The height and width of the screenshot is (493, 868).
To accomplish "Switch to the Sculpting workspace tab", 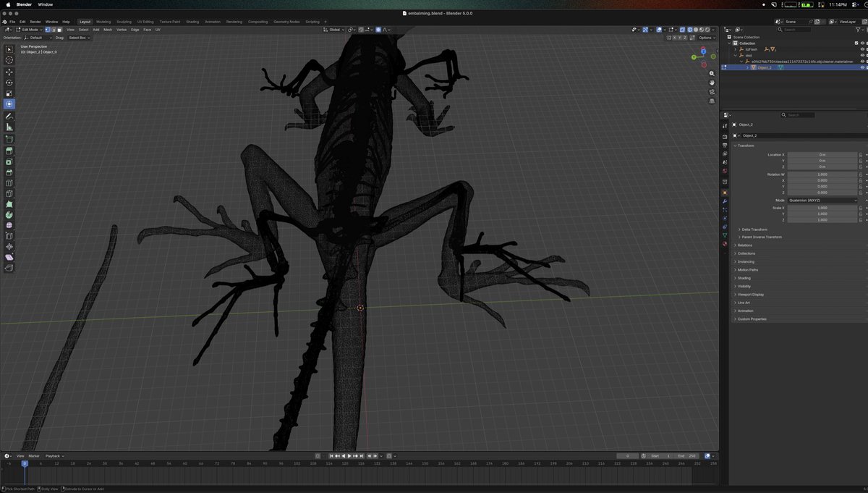I will tap(123, 22).
